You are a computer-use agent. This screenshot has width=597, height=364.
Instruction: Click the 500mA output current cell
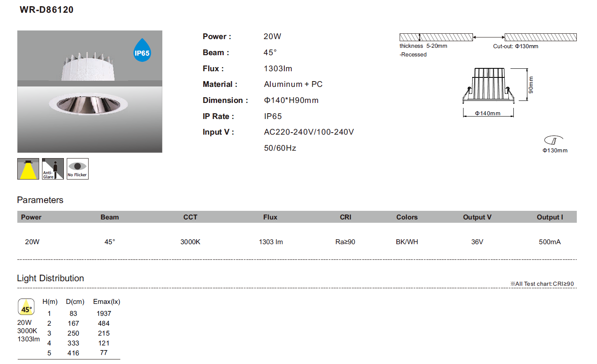coord(550,242)
